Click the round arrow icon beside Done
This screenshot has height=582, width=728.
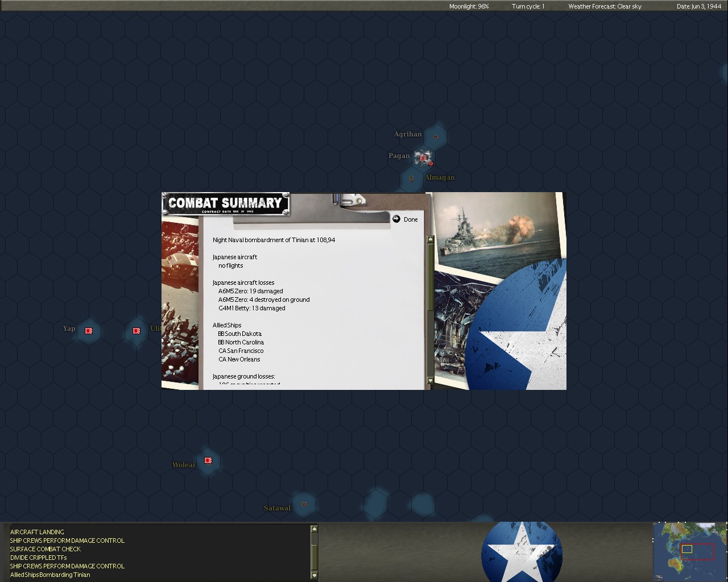pyautogui.click(x=396, y=219)
